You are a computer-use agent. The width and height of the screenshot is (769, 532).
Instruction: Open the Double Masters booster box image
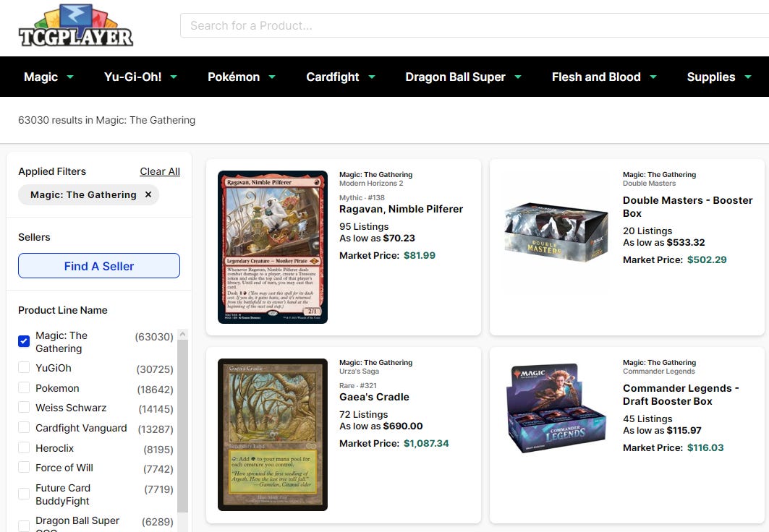tap(556, 232)
